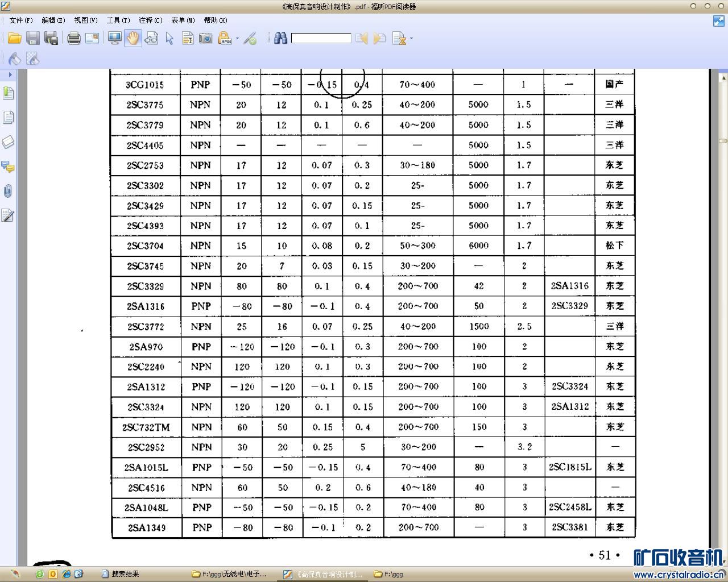Viewport: 728px width, 582px height.
Task: Open the RMS lock dropdown arrow
Action: click(237, 38)
